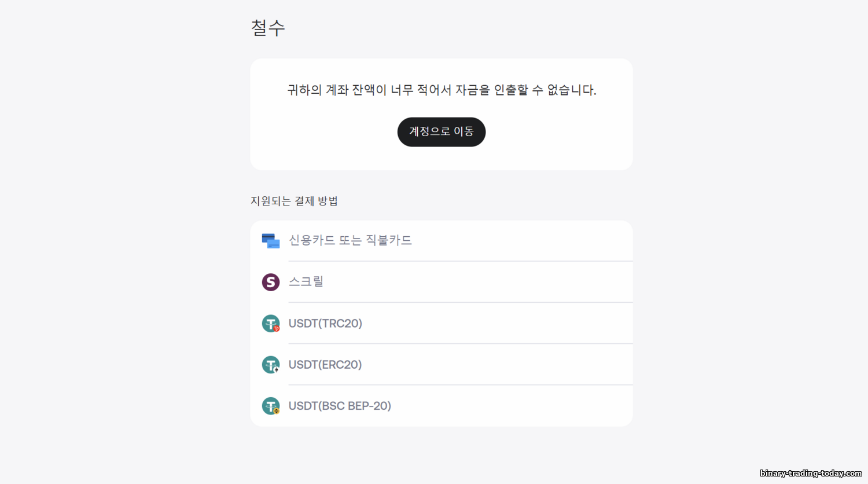Click the yellow BNB badge on BEP-20 icon
Viewport: 868px width, 484px height.
tap(277, 410)
